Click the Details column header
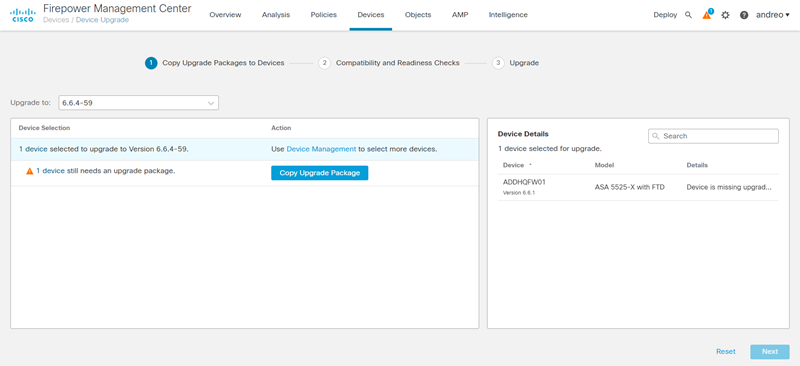The width and height of the screenshot is (800, 366). tap(697, 165)
